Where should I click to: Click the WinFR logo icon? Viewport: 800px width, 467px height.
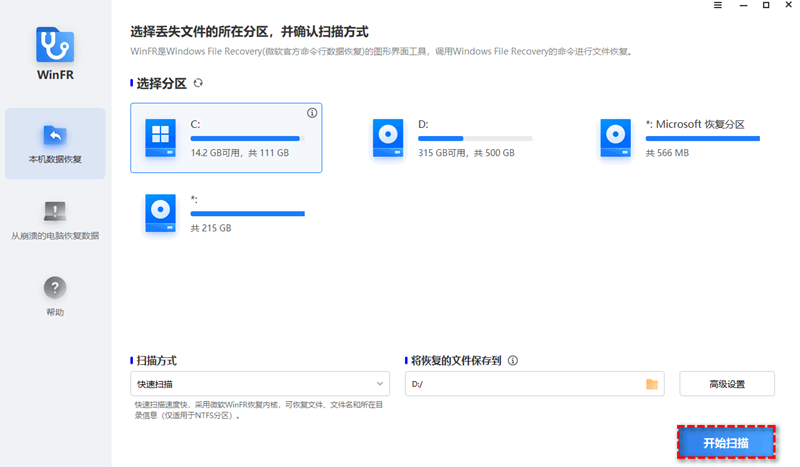click(x=55, y=46)
